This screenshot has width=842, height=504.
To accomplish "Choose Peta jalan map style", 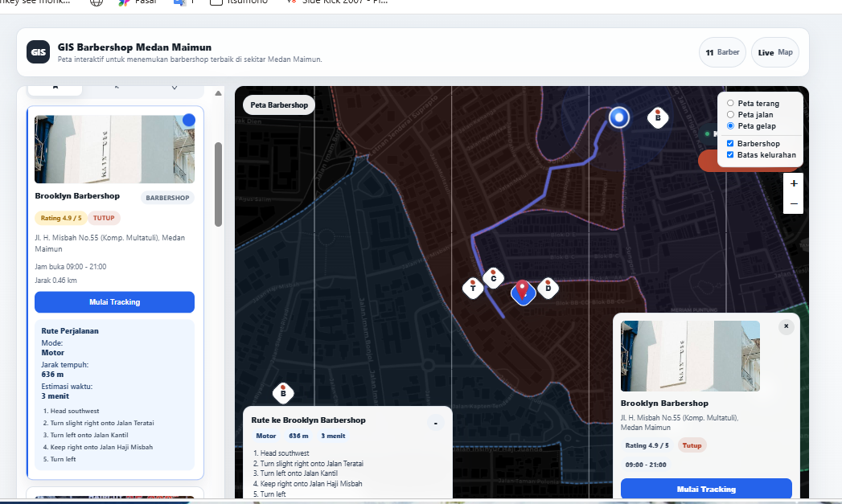I will (730, 114).
